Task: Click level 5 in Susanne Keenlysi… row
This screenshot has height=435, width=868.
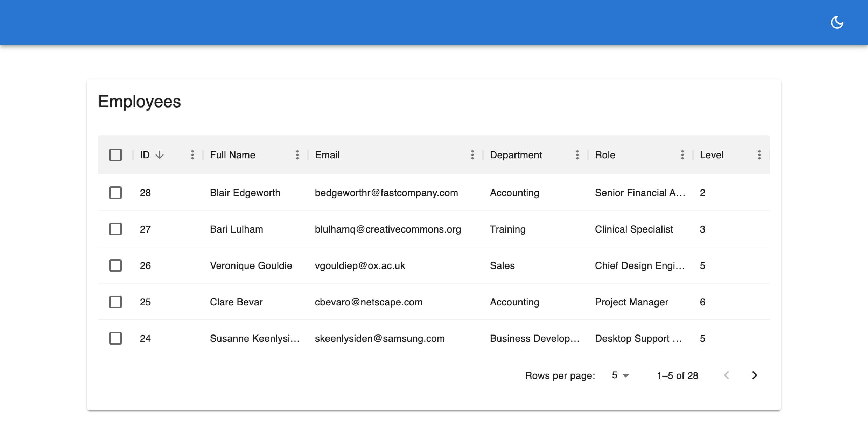Action: (702, 338)
